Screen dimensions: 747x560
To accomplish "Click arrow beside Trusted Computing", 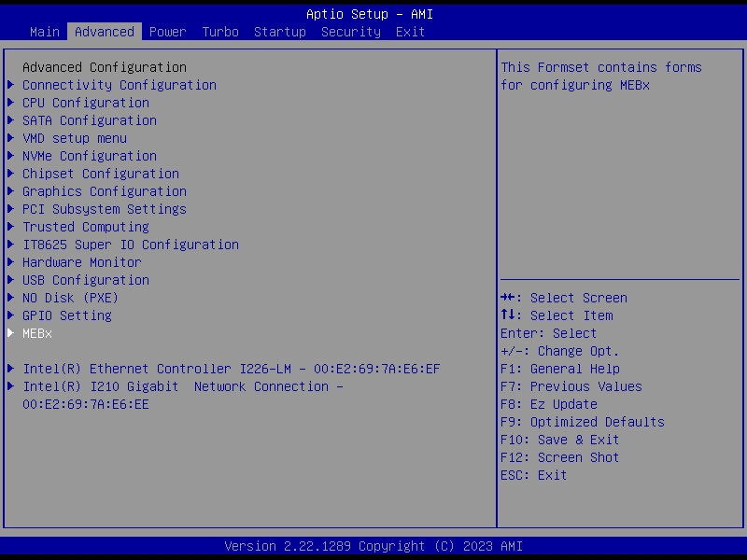I will tap(11, 227).
